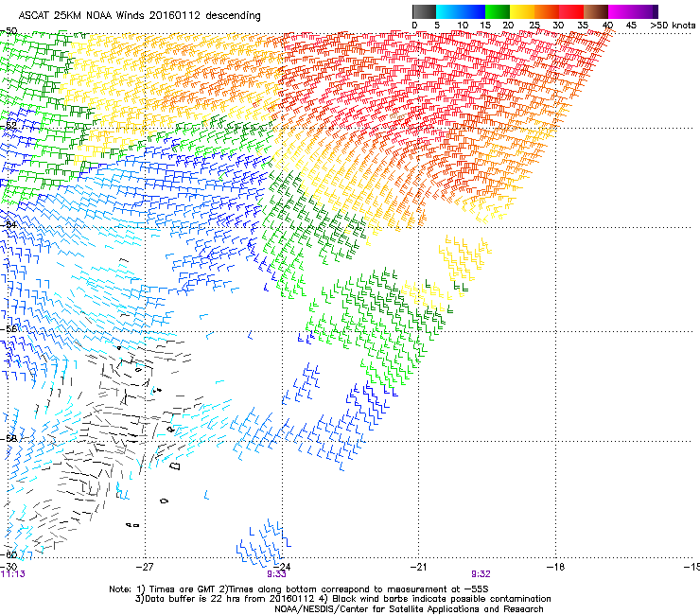Click the 11:13 pass time label
Screen dimensions: 700x615
[x=13, y=574]
